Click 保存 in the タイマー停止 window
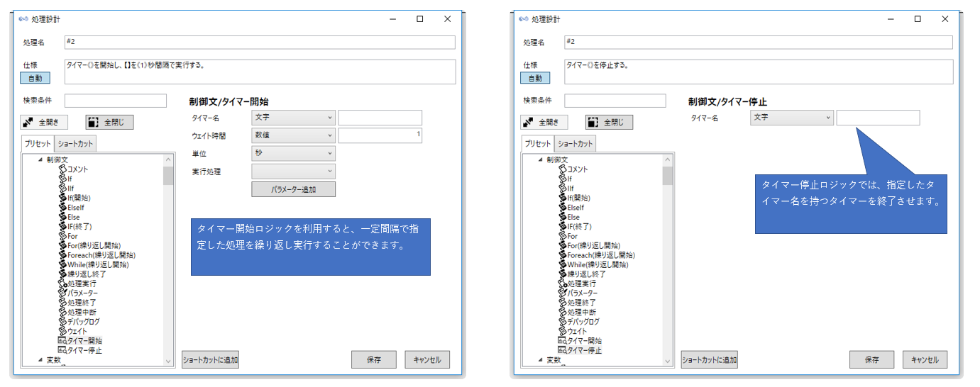This screenshot has width=980, height=387. pyautogui.click(x=871, y=360)
